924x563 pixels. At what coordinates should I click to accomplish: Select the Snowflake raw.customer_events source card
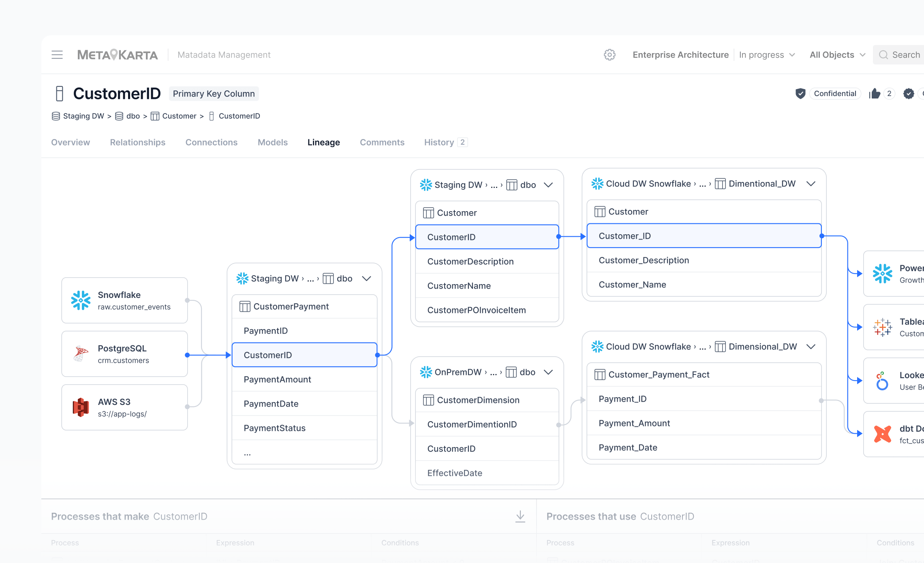click(x=124, y=300)
